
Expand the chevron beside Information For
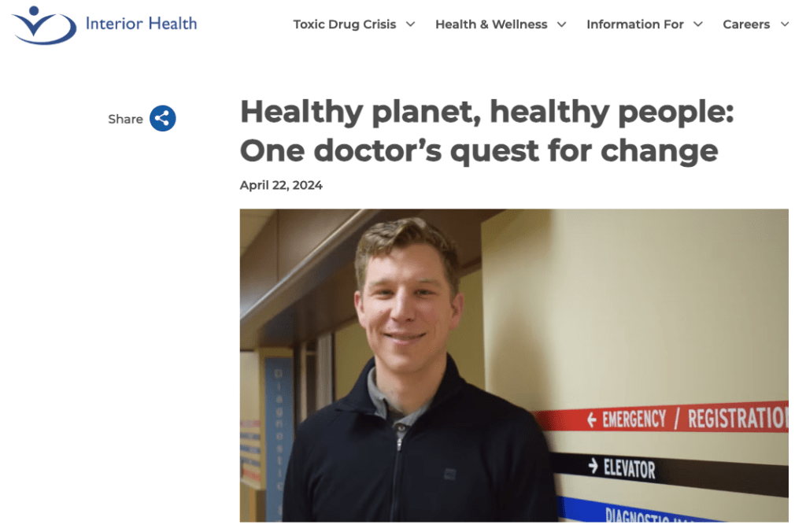[x=698, y=24]
